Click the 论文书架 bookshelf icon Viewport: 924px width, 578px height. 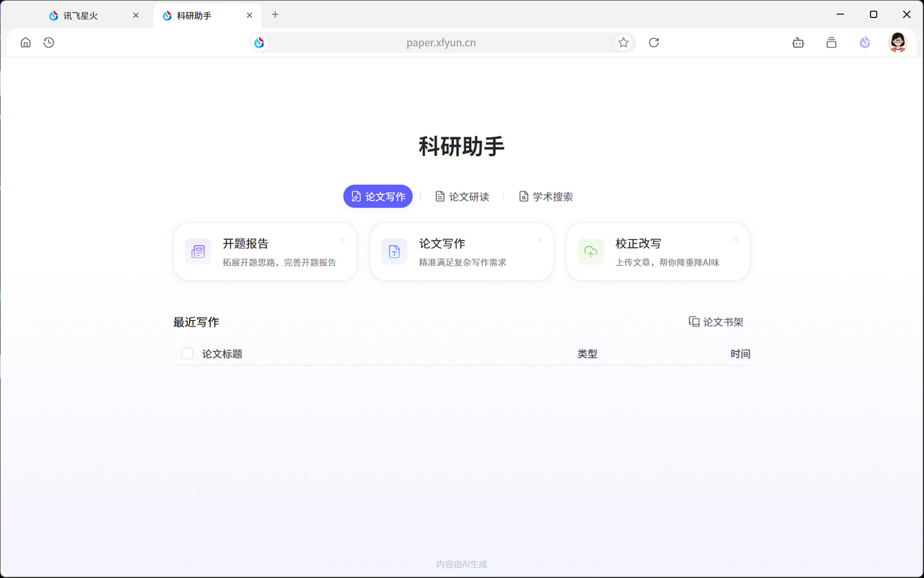click(694, 322)
